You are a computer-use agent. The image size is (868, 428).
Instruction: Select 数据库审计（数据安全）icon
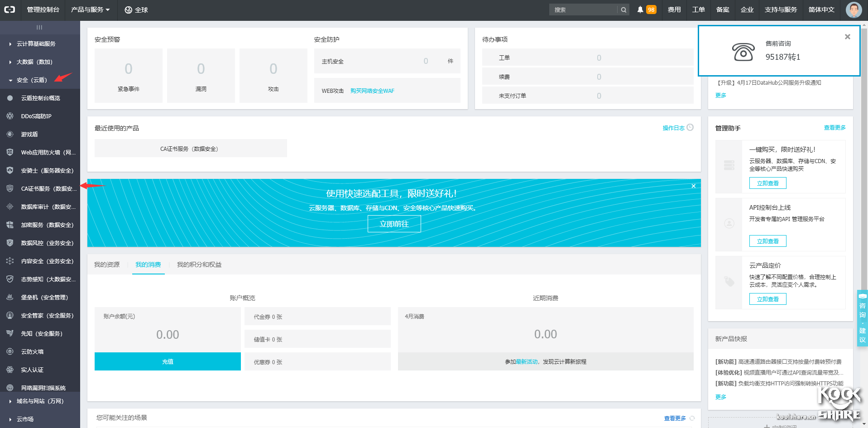tap(10, 207)
